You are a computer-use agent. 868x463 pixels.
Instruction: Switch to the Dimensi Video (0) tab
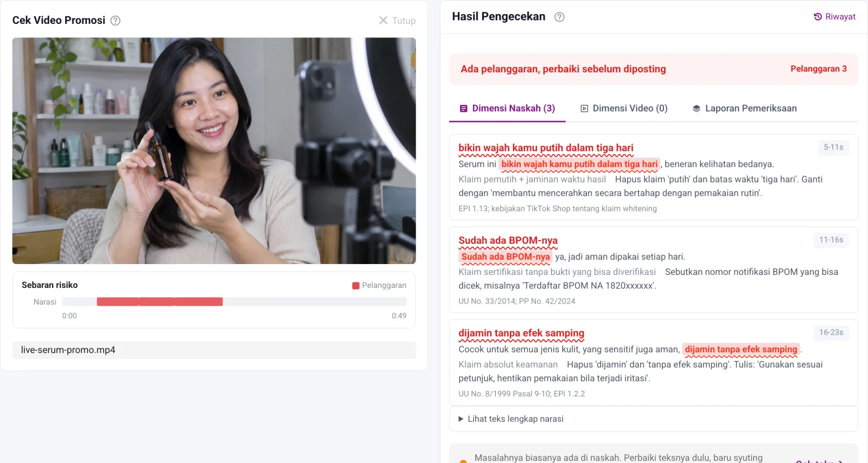[624, 108]
